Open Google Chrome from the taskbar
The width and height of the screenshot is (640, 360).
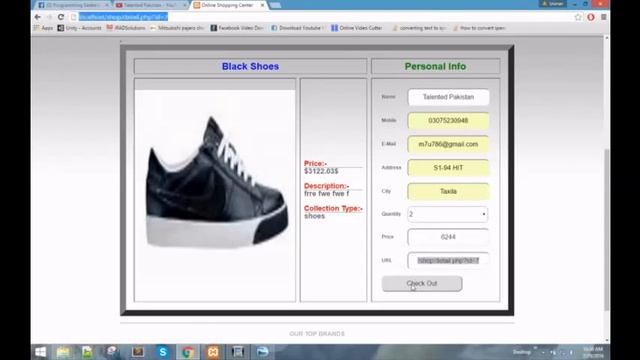pos(188,352)
